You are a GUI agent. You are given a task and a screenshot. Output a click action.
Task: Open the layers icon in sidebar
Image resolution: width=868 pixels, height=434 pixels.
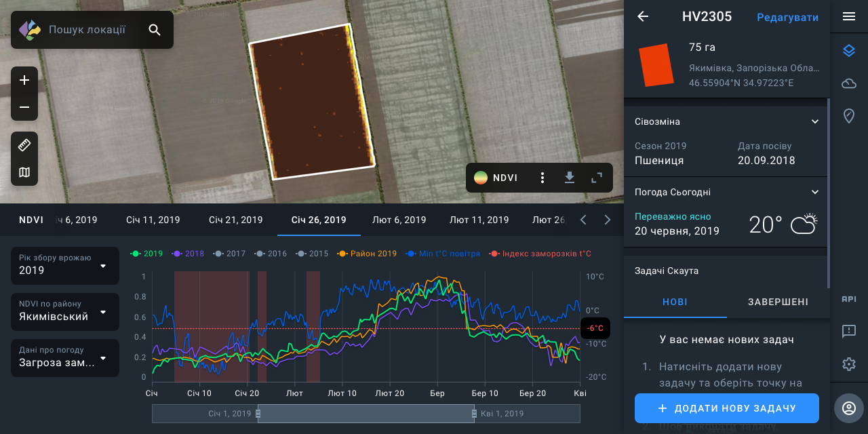849,51
